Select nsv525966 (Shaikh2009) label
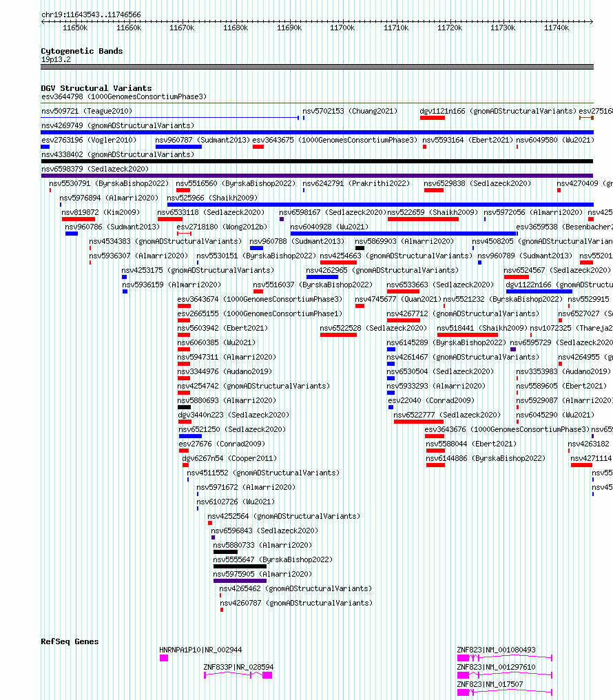613x700 pixels. click(212, 197)
